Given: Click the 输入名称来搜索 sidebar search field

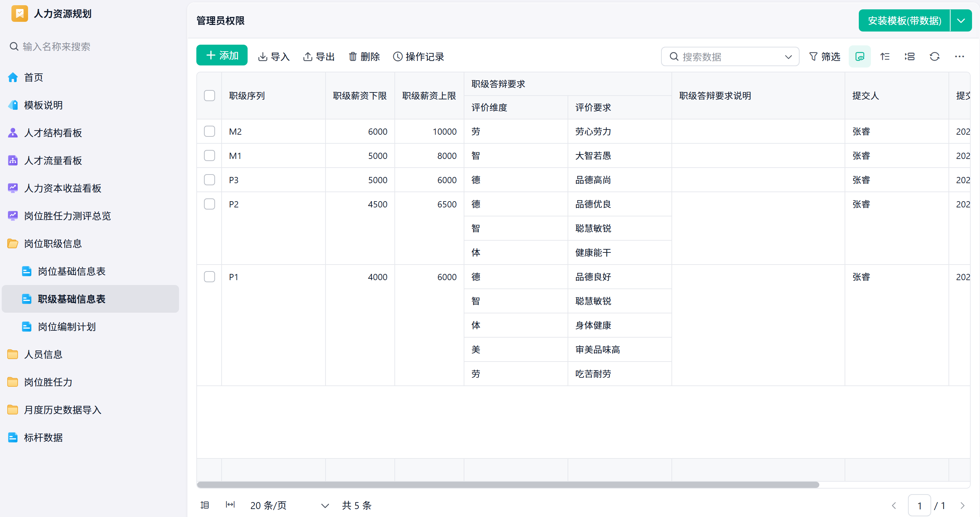Looking at the screenshot, I should 90,46.
